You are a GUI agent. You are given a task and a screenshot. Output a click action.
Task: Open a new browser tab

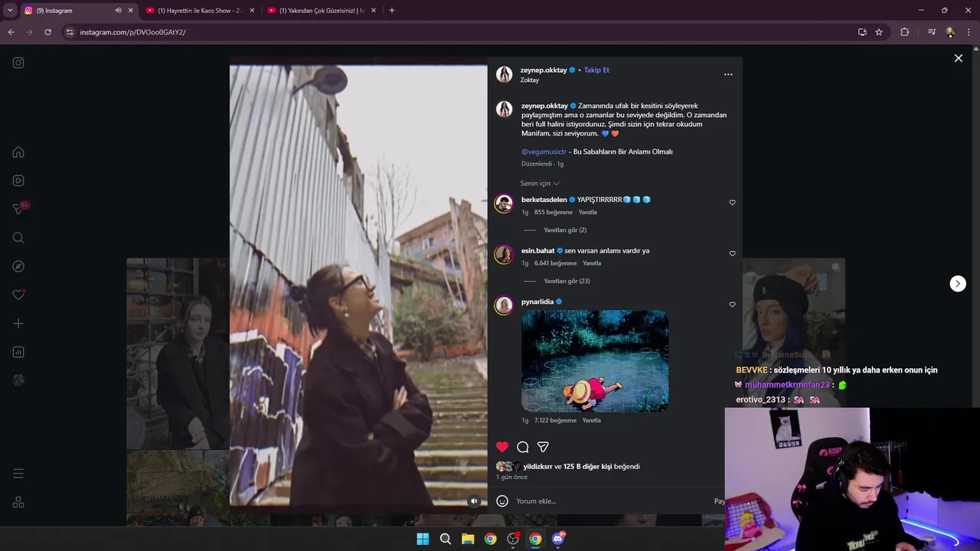coord(392,11)
